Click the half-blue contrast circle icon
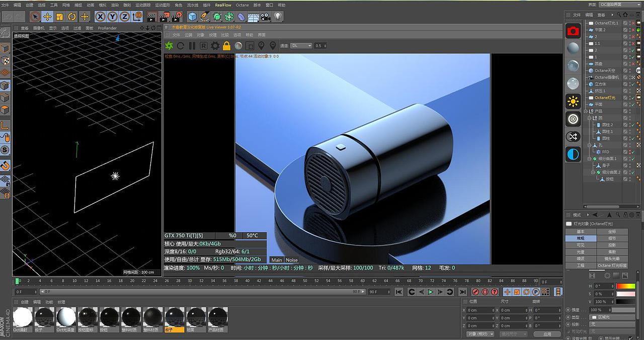Screen dimensions: 644x340 573,154
